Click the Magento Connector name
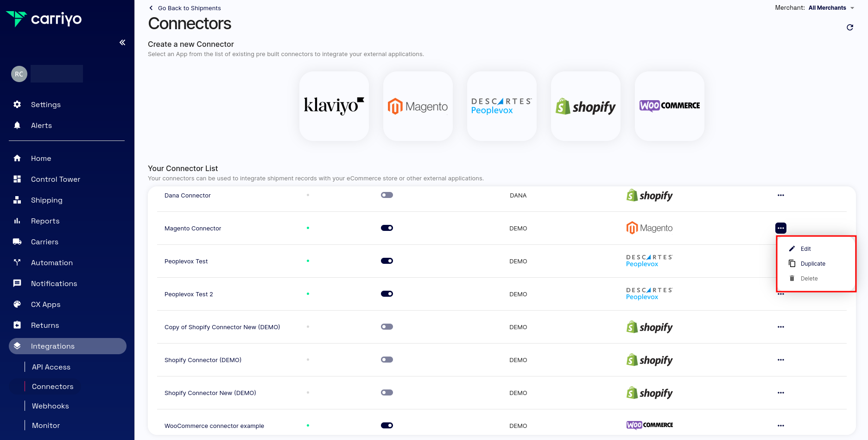This screenshot has height=440, width=868. click(193, 229)
